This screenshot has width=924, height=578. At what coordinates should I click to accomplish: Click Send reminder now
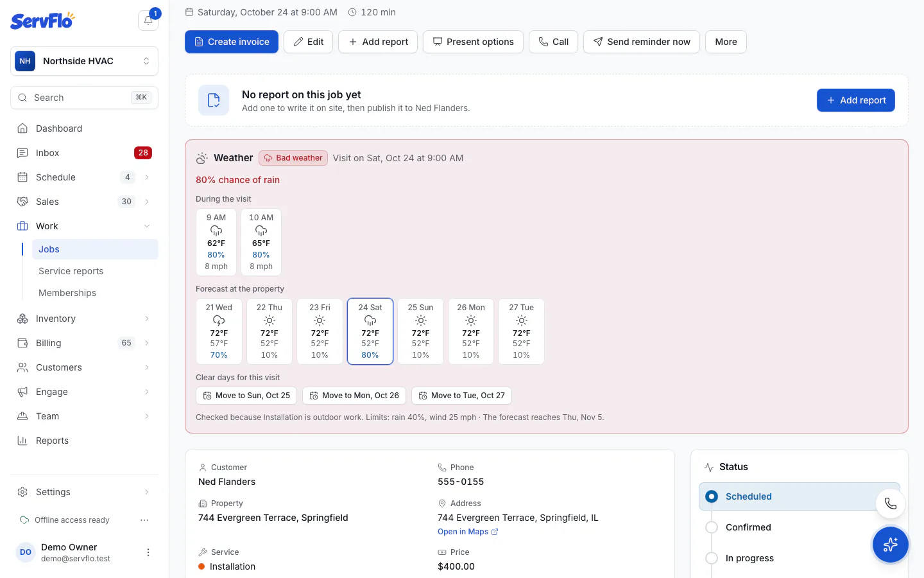tap(642, 42)
